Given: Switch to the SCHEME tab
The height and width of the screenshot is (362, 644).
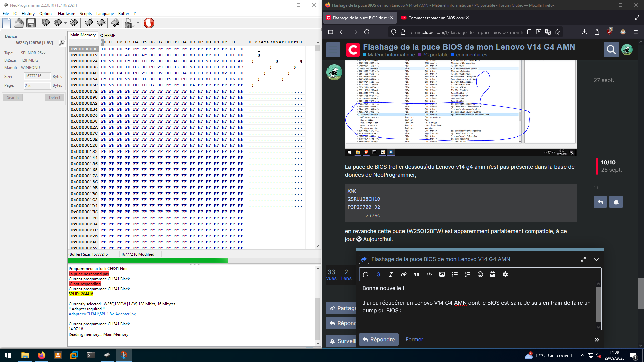Looking at the screenshot, I should pos(107,35).
